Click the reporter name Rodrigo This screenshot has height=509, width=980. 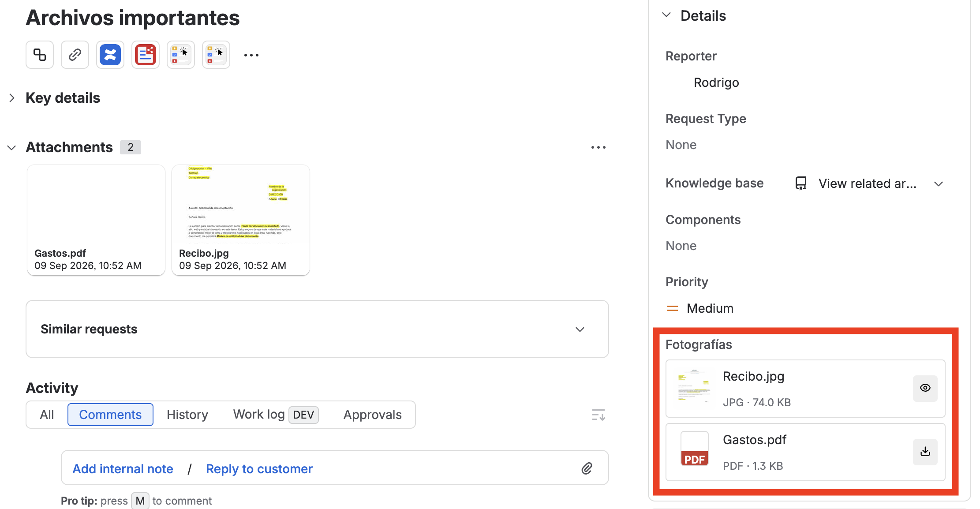pos(716,82)
